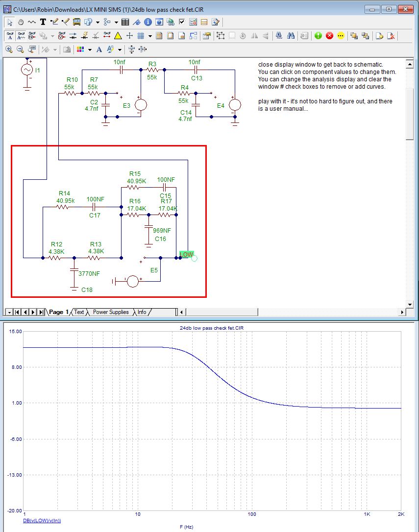Viewport: 419px width, 532px height.
Task: Toggle the pin connections arrow display icon
Action: tap(73, 36)
